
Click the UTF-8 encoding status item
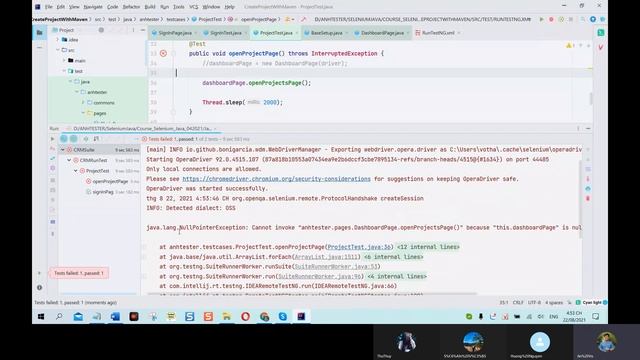click(534, 302)
